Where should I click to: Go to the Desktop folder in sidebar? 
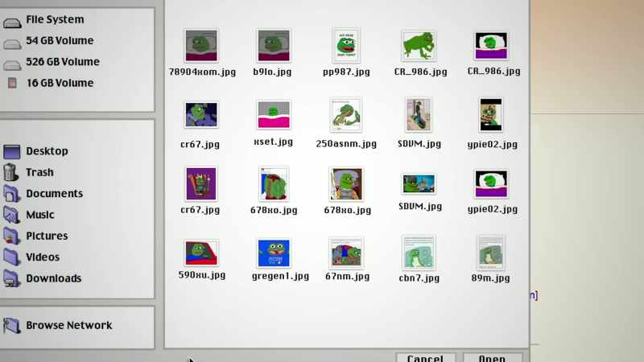point(35,151)
